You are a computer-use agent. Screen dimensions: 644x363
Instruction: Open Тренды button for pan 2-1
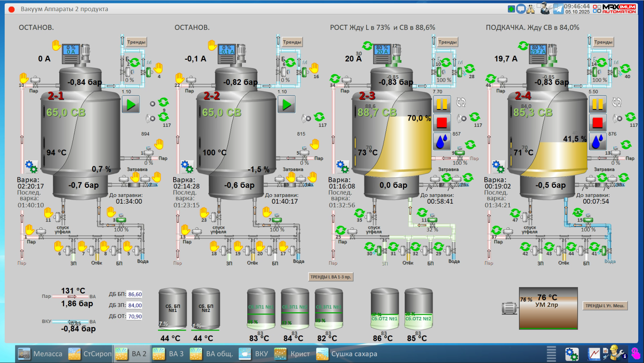coord(136,42)
